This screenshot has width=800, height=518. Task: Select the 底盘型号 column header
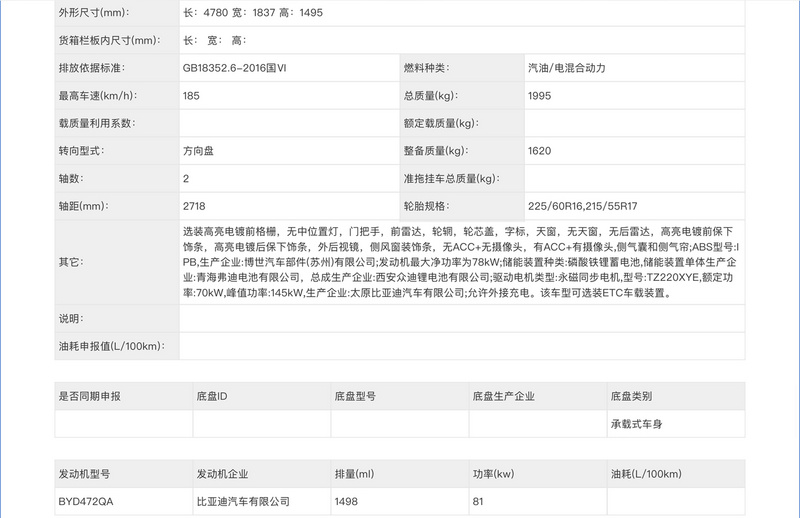pos(356,396)
